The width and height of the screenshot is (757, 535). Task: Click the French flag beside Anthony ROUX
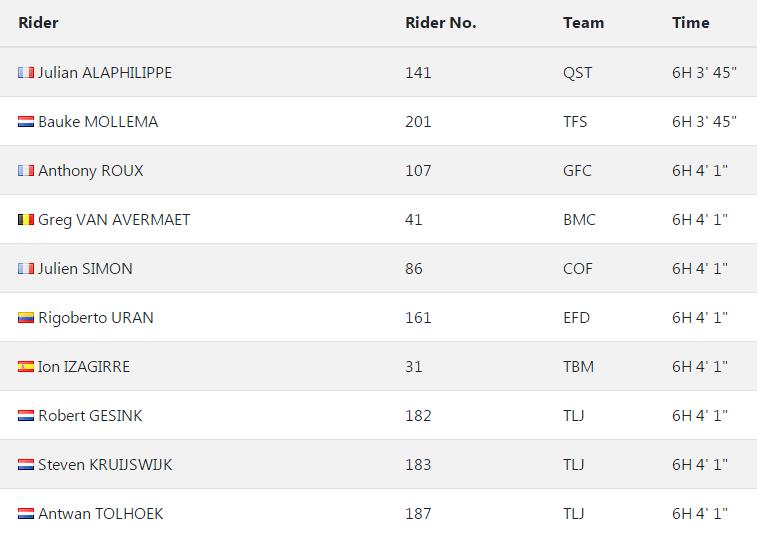click(x=26, y=171)
